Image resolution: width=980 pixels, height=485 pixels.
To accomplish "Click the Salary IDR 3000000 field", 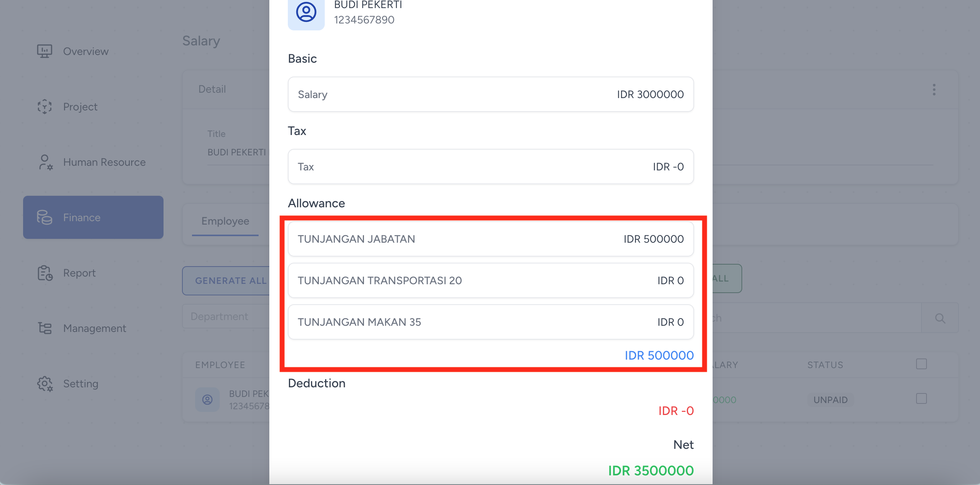I will 491,94.
